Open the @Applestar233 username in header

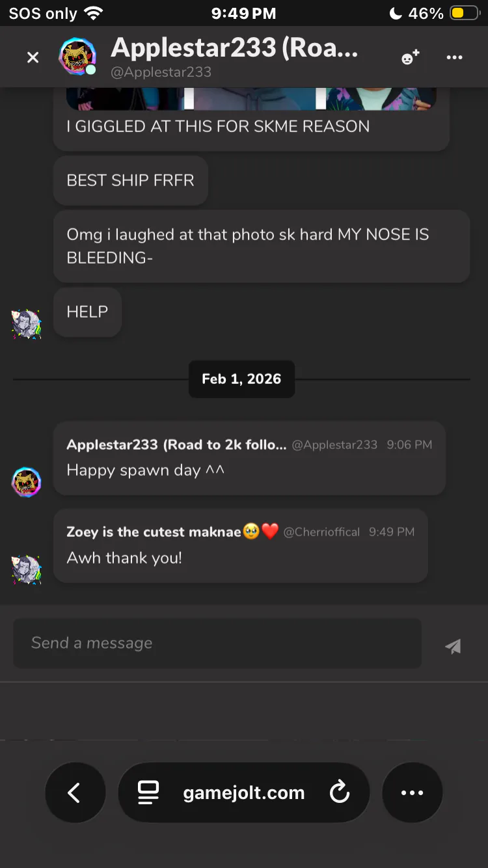(161, 72)
